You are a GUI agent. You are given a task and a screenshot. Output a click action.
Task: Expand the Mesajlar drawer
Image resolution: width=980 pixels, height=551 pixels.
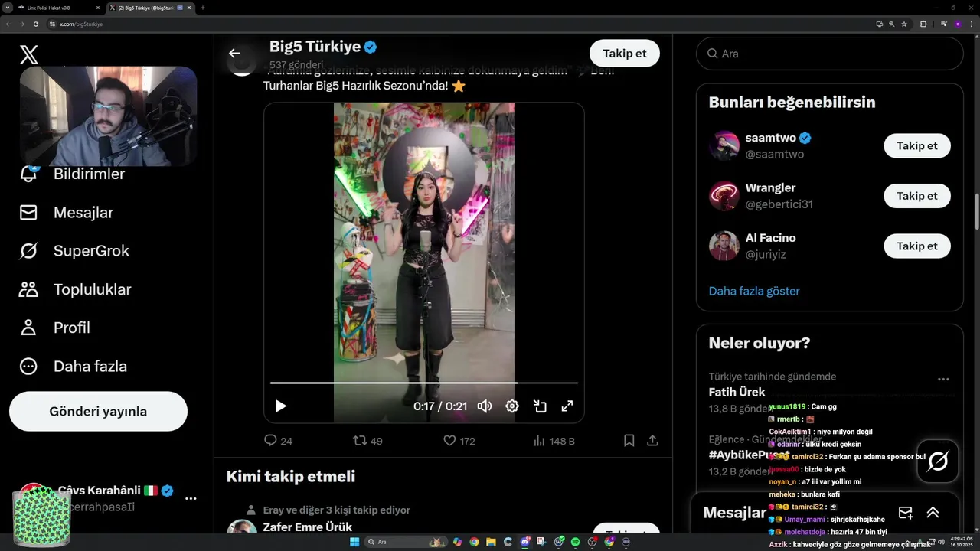tap(933, 513)
